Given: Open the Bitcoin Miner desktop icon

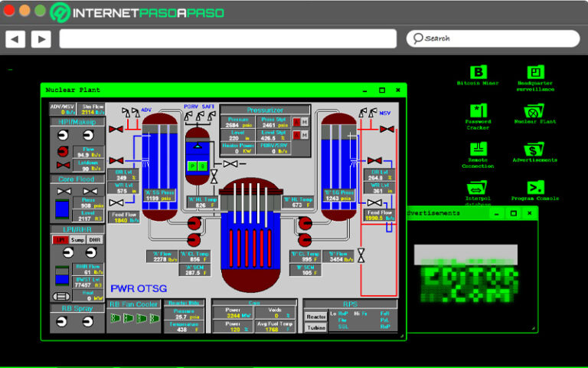Looking at the screenshot, I should pos(478,72).
